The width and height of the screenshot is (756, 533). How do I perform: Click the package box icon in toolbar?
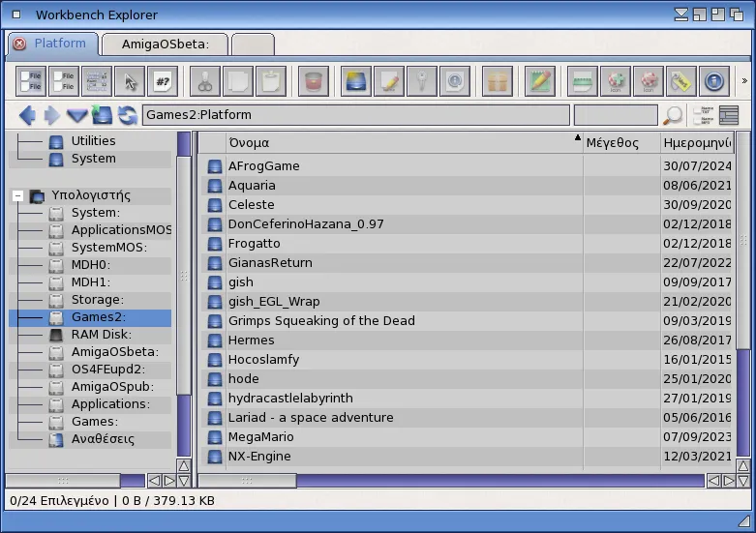pyautogui.click(x=497, y=81)
